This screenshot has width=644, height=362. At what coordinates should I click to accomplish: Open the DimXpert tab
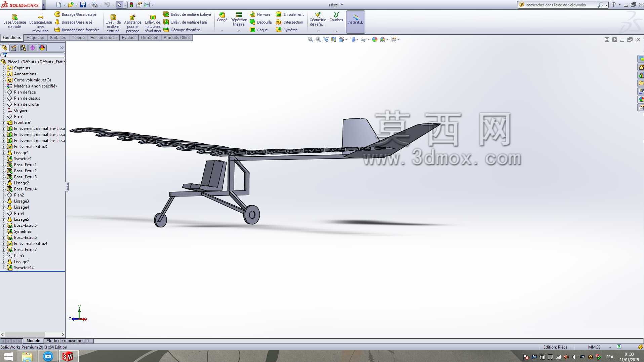point(150,38)
